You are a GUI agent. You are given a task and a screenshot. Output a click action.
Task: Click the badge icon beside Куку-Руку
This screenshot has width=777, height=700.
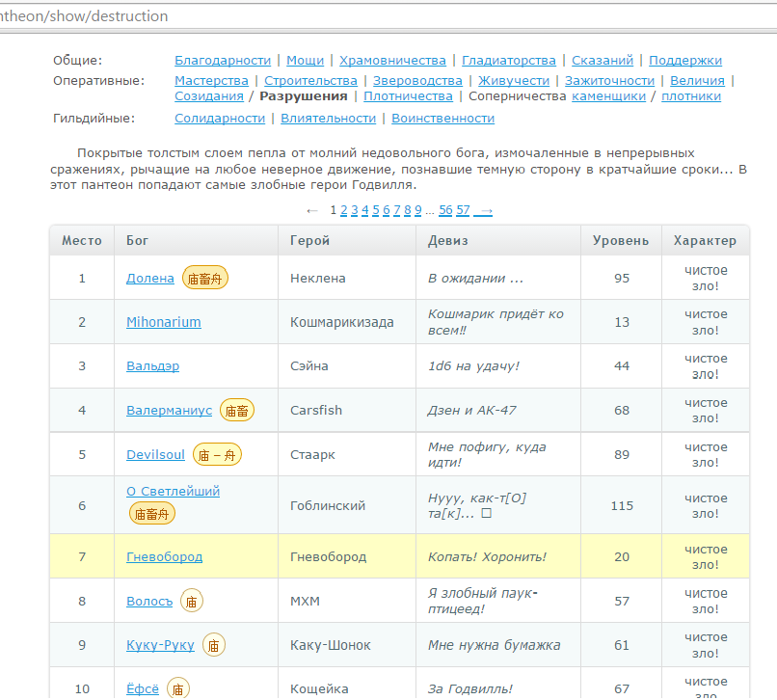tap(214, 645)
